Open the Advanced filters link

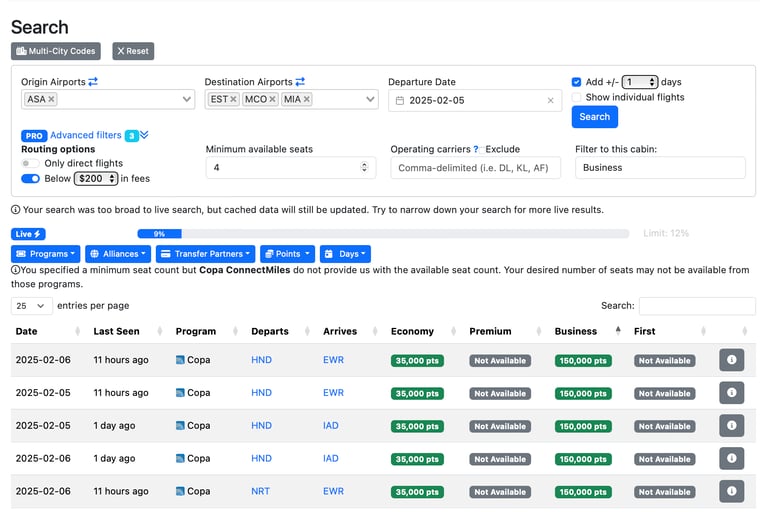pos(86,135)
